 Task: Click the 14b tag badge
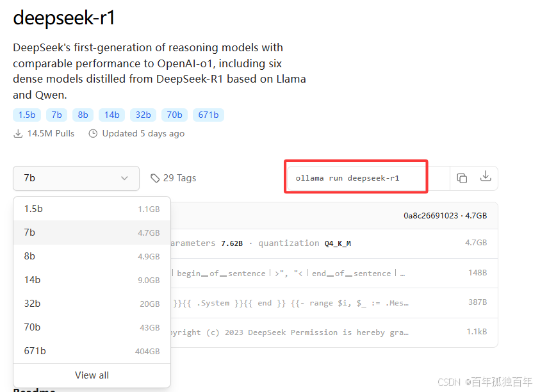(112, 115)
